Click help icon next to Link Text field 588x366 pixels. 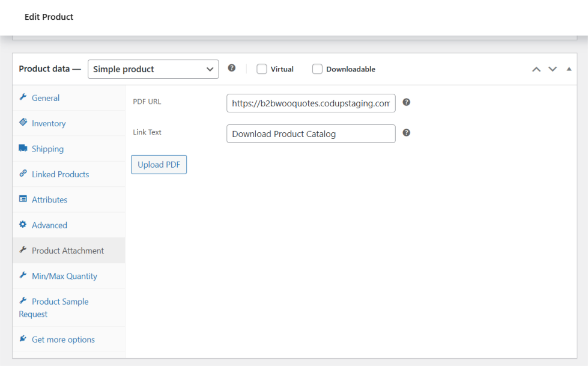click(x=406, y=132)
